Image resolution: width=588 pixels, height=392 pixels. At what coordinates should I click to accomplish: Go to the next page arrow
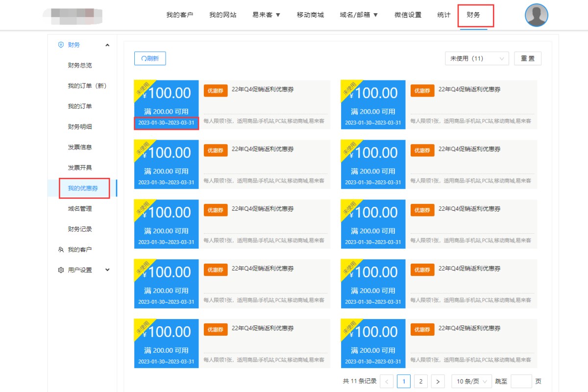click(x=438, y=381)
